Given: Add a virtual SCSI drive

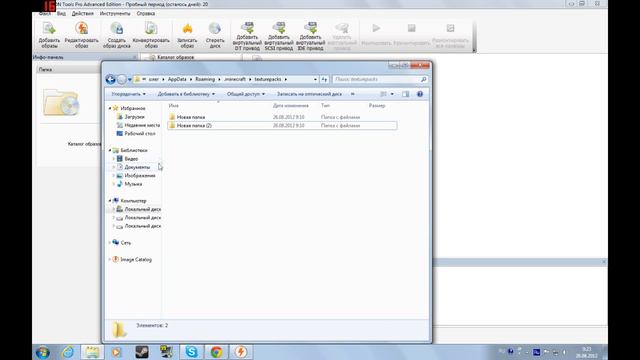Looking at the screenshot, I should point(279,36).
